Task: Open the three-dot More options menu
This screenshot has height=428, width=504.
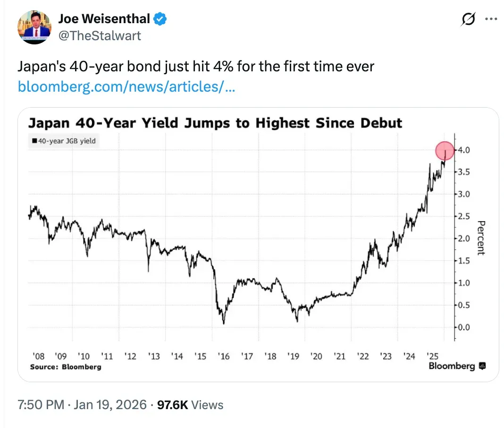Action: coord(491,20)
